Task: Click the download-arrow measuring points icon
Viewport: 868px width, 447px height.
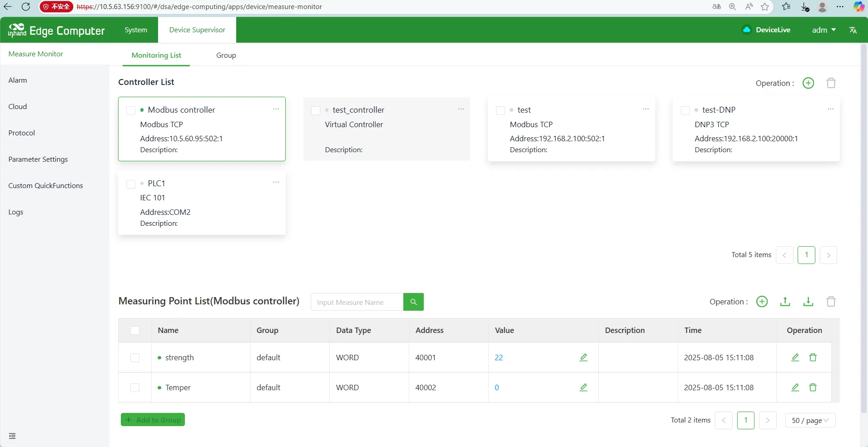Action: (x=808, y=302)
